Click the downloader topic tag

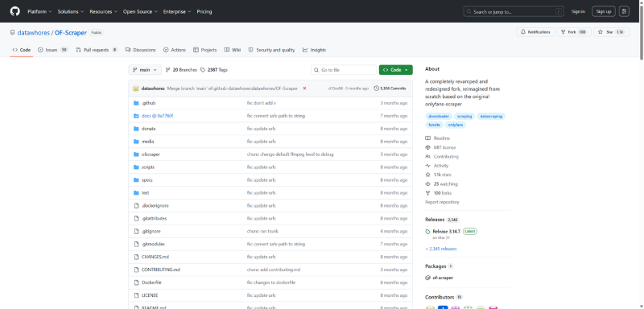439,116
